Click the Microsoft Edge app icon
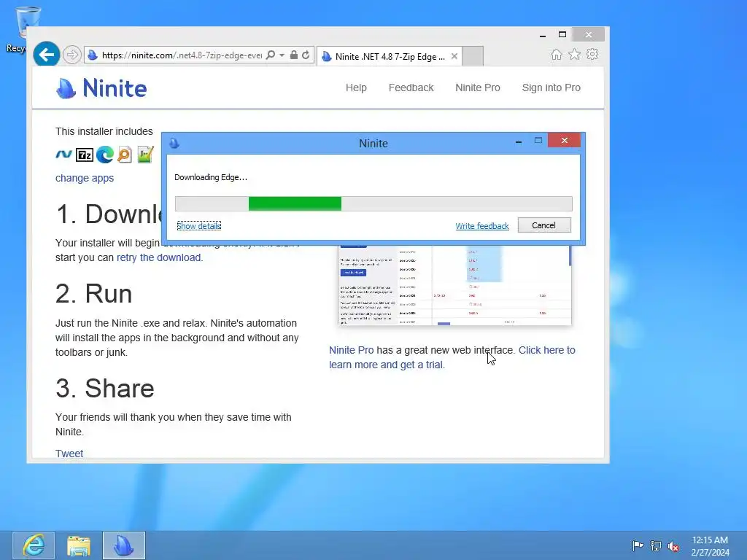 coord(105,155)
